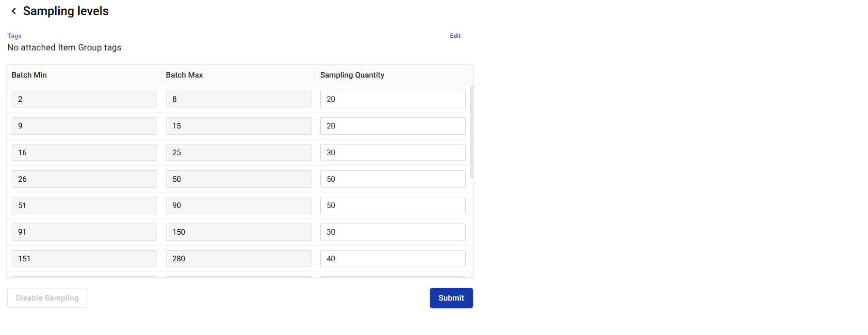Click the Batch Max field showing 8

click(x=238, y=99)
